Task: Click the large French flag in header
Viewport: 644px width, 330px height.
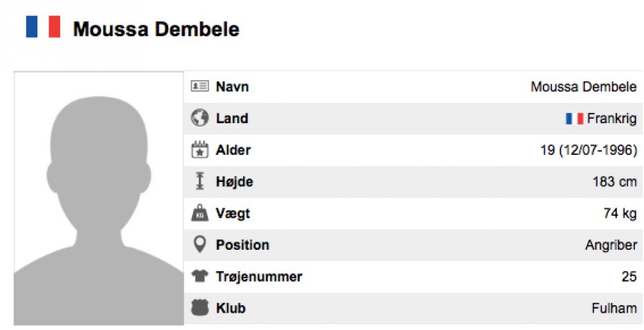Action: [x=43, y=28]
